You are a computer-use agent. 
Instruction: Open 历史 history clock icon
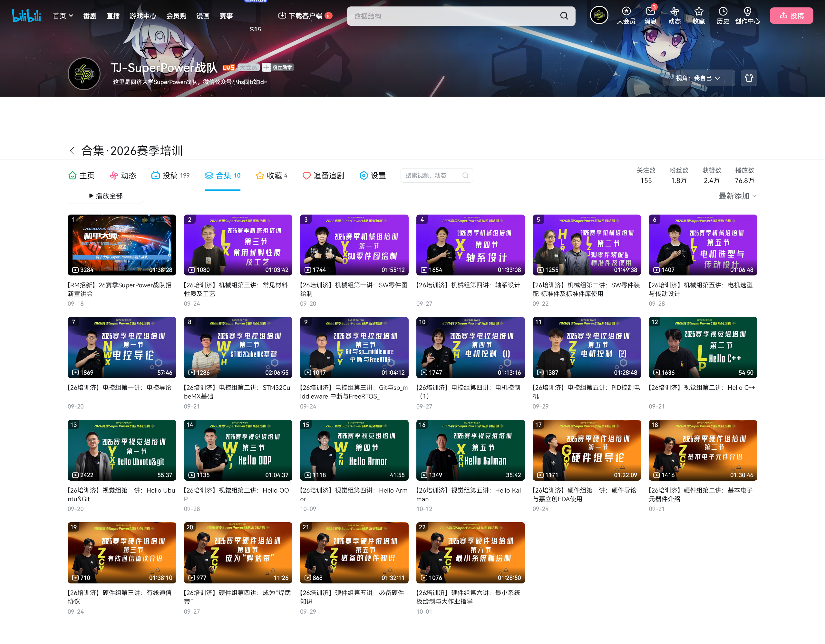723,15
